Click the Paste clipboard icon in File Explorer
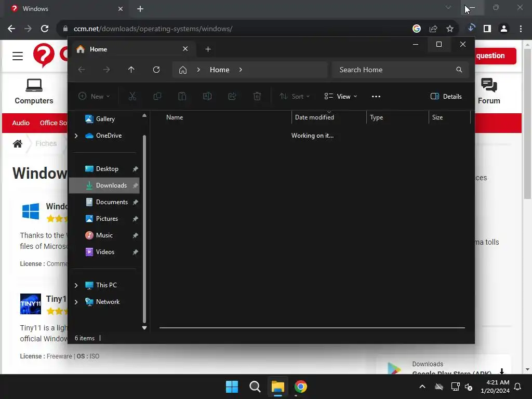This screenshot has width=532, height=399. pyautogui.click(x=182, y=96)
